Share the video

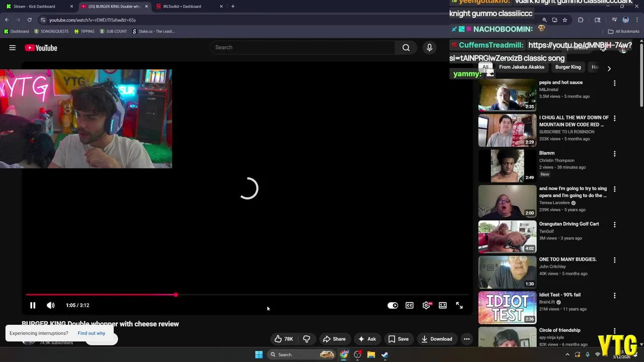click(x=335, y=339)
